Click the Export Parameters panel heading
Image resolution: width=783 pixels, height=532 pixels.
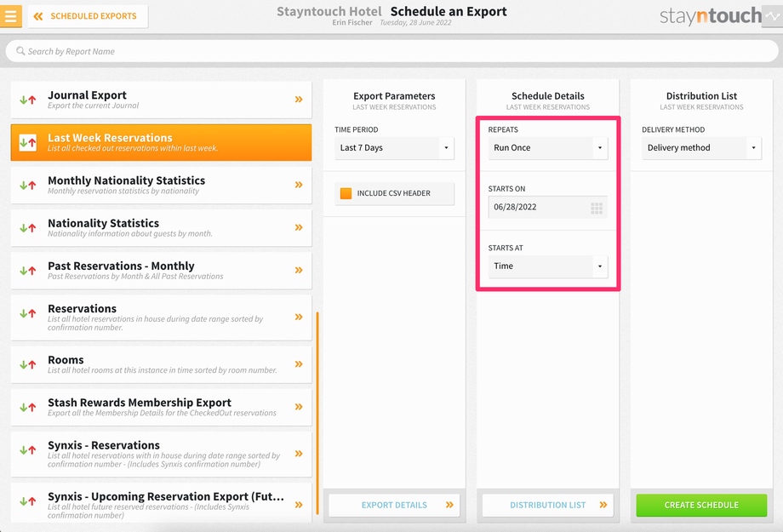click(x=395, y=96)
